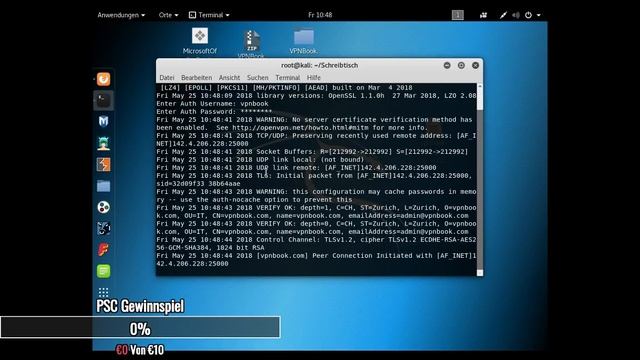The width and height of the screenshot is (640, 360).
Task: Open the Terminal menu in terminal window
Action: point(287,78)
